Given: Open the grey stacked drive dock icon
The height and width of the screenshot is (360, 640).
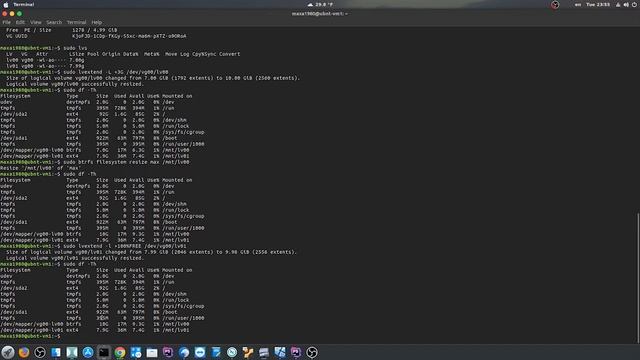Looking at the screenshot, I should coord(264,352).
